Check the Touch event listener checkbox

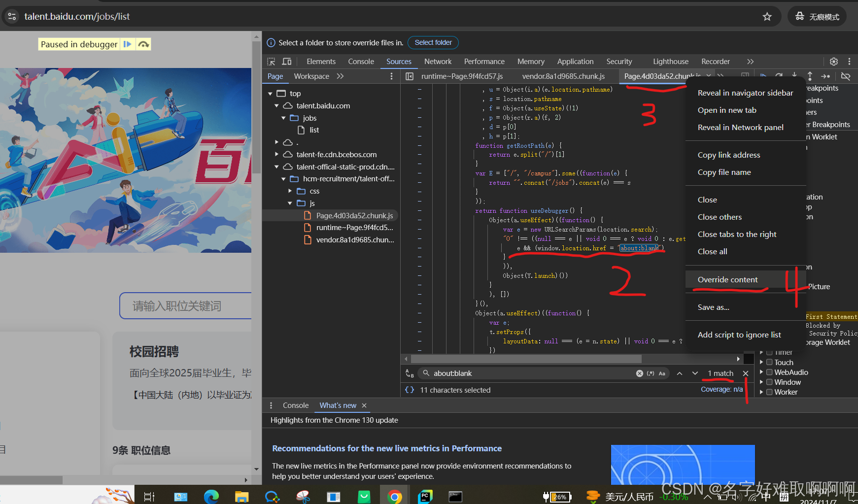(x=769, y=363)
